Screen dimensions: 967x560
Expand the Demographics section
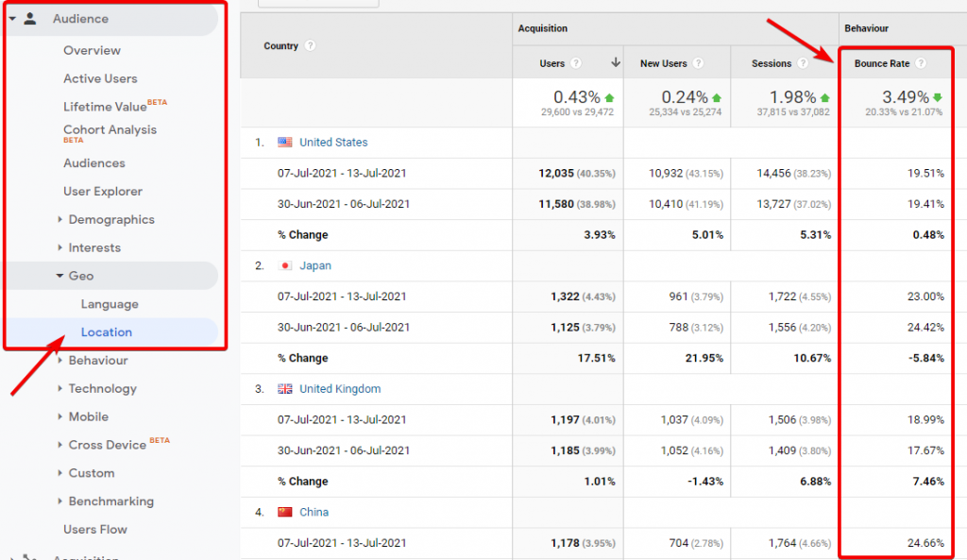pyautogui.click(x=110, y=220)
